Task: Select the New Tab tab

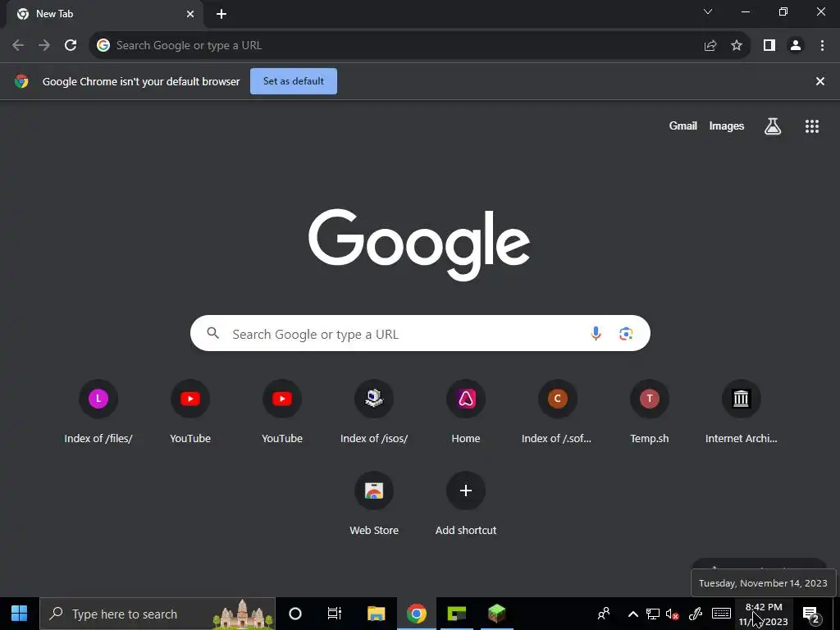Action: coord(104,14)
